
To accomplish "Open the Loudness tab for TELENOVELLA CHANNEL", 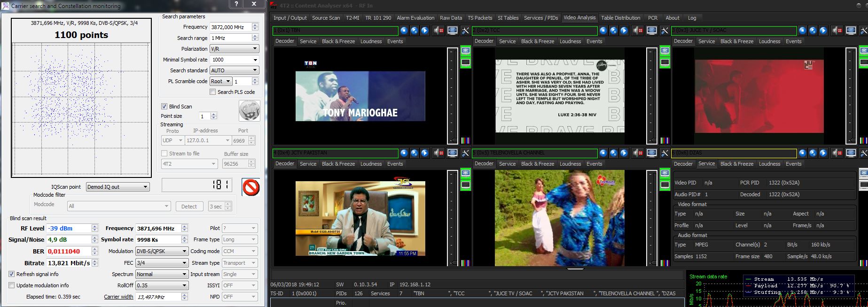I will click(570, 164).
